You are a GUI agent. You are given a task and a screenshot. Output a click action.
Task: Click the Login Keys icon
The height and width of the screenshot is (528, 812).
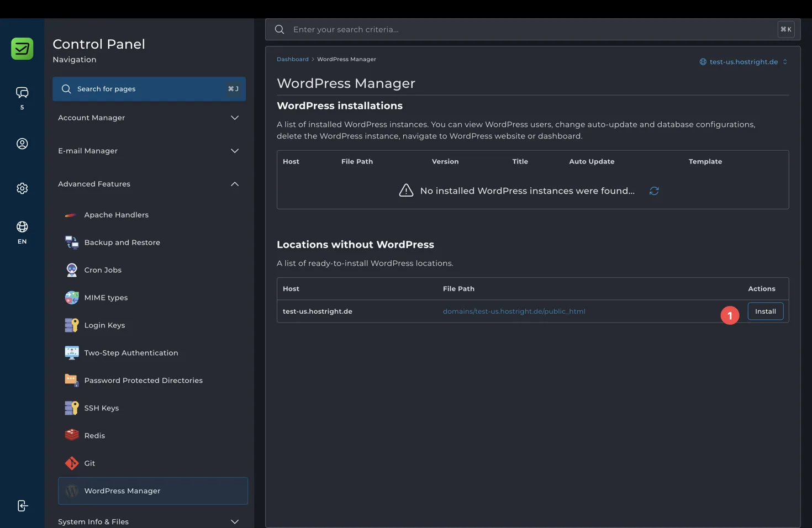tap(71, 325)
